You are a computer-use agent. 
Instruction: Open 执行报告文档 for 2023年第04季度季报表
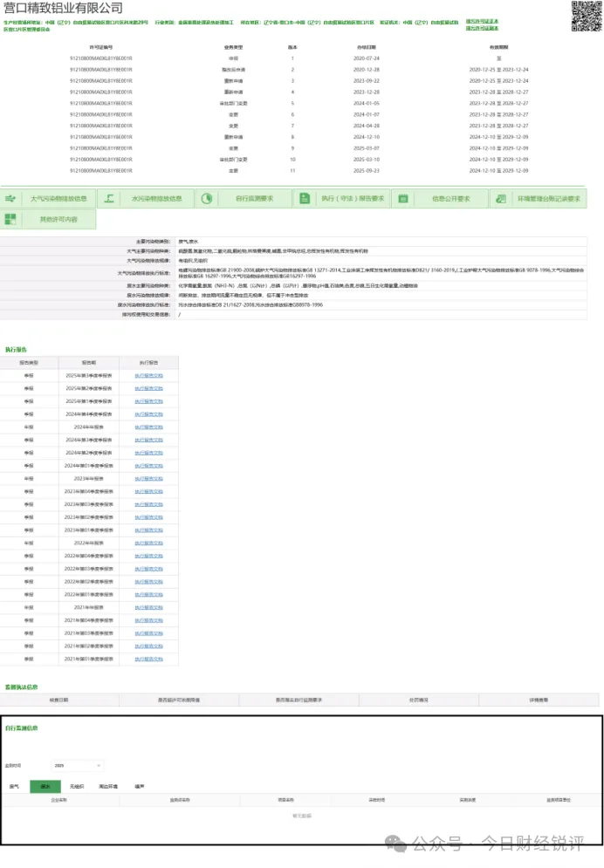tap(149, 491)
